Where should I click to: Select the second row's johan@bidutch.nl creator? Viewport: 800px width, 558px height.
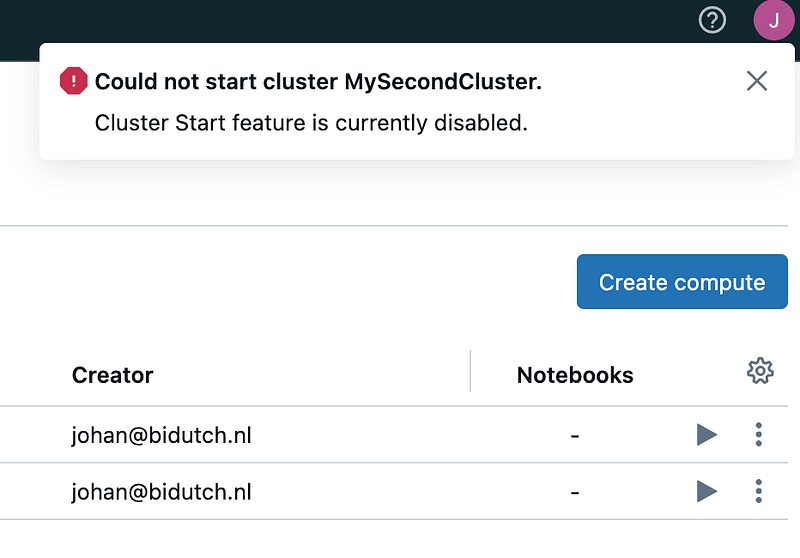point(161,492)
